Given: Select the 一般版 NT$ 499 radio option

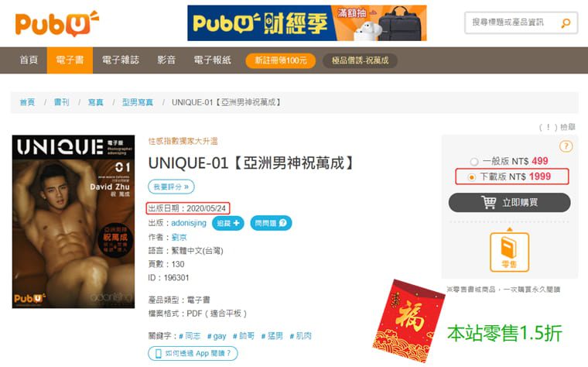Looking at the screenshot, I should point(474,161).
